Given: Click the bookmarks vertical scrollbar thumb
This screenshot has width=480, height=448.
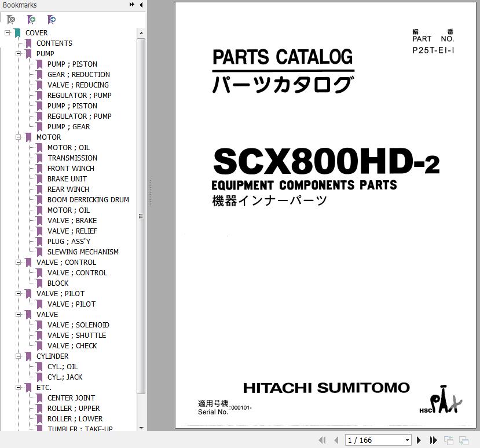Looking at the screenshot, I should point(141,216).
